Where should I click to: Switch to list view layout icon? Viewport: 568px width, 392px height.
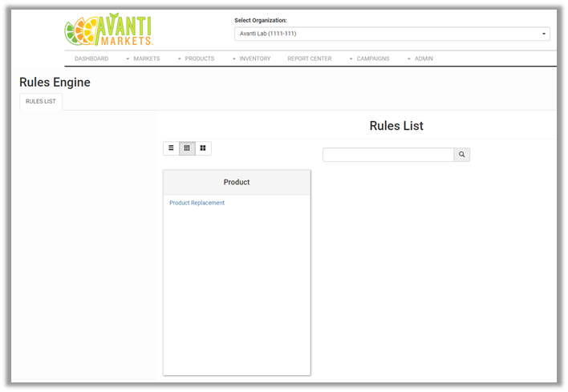click(x=171, y=148)
